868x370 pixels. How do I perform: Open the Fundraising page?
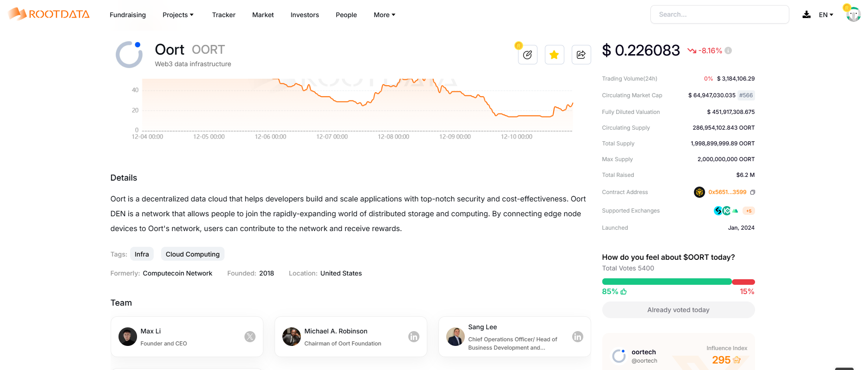click(x=128, y=15)
